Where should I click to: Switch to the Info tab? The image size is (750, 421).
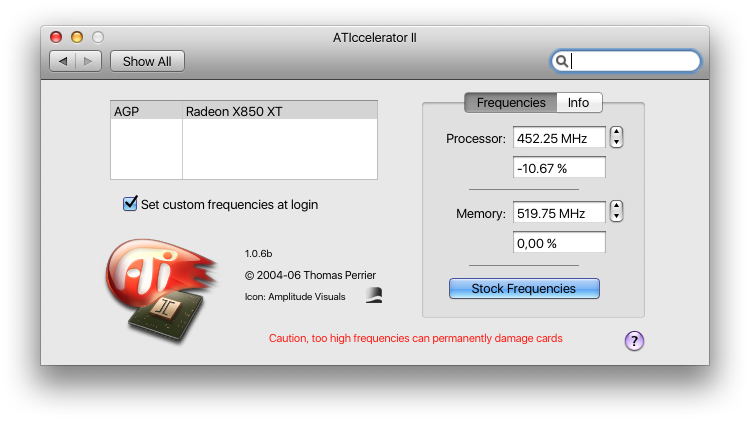(578, 102)
